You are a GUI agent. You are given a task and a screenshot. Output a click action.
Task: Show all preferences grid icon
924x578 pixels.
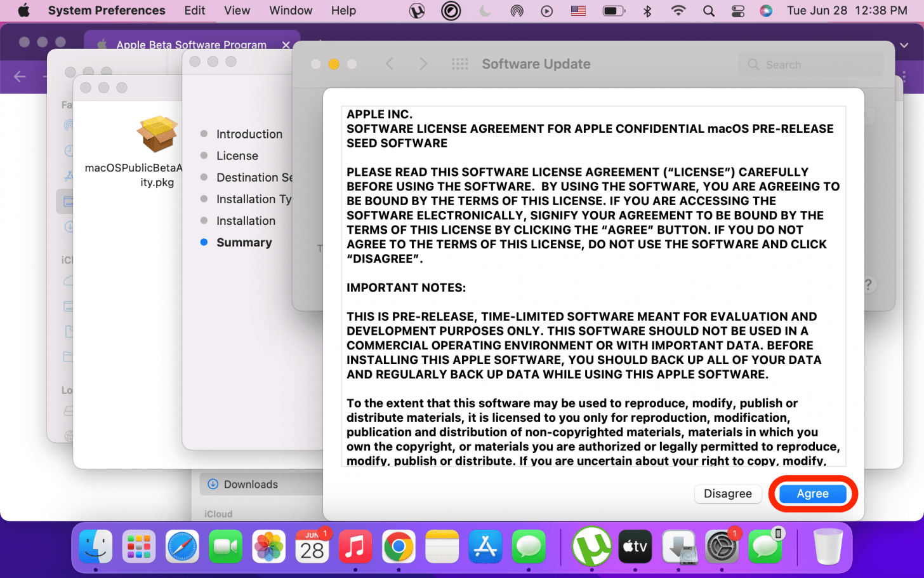point(460,64)
